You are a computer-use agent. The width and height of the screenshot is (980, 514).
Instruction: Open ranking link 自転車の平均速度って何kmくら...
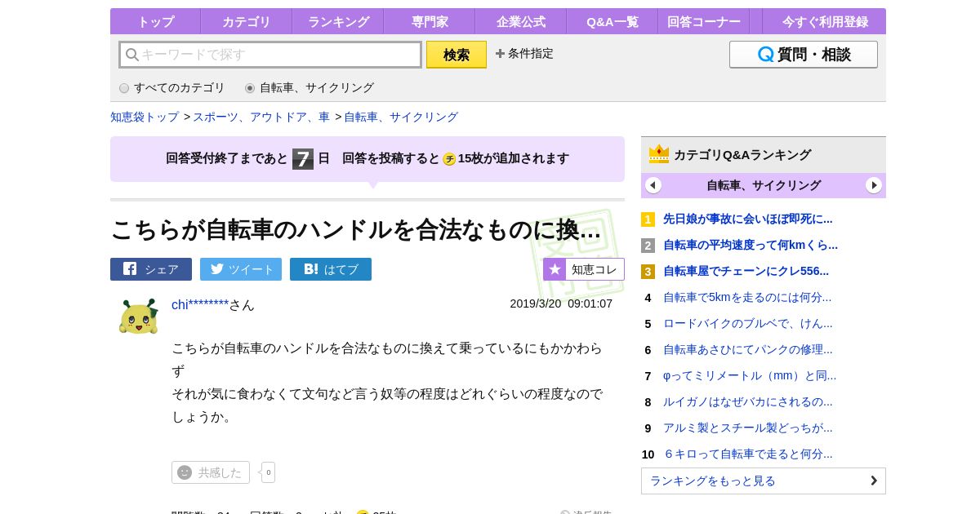(751, 246)
